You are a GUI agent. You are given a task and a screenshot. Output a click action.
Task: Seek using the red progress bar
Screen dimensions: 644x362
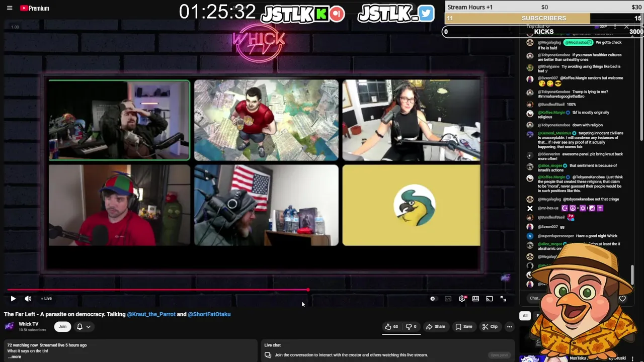(157, 290)
